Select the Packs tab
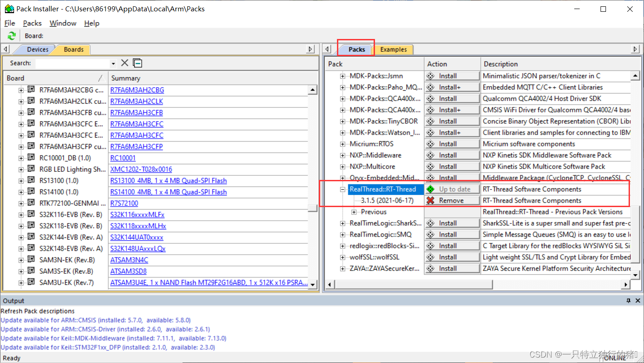The height and width of the screenshot is (363, 644). [x=356, y=49]
